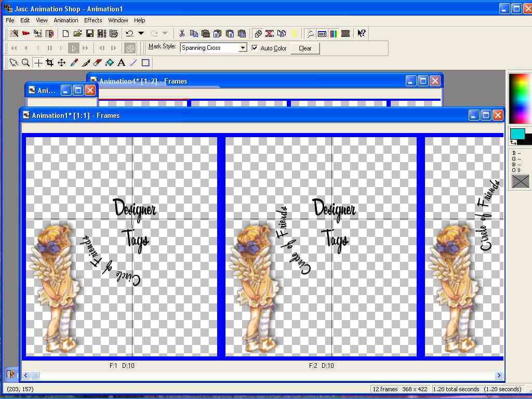Click the pause playback button

50,48
